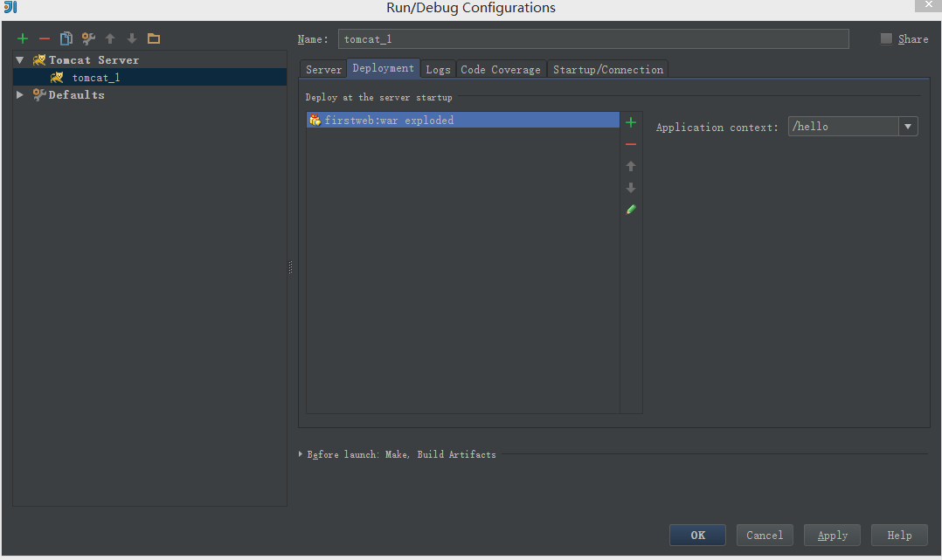Switch to Code Coverage tab
Screen dimensions: 942x560
(x=501, y=70)
